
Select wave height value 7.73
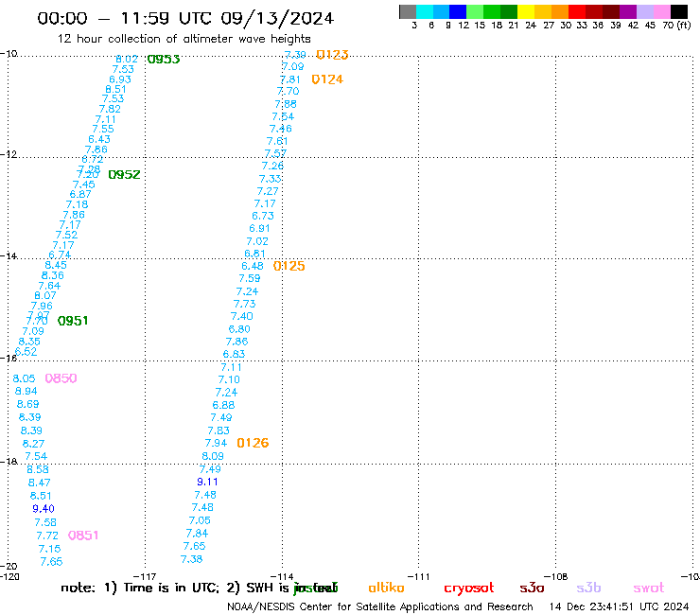pyautogui.click(x=245, y=304)
